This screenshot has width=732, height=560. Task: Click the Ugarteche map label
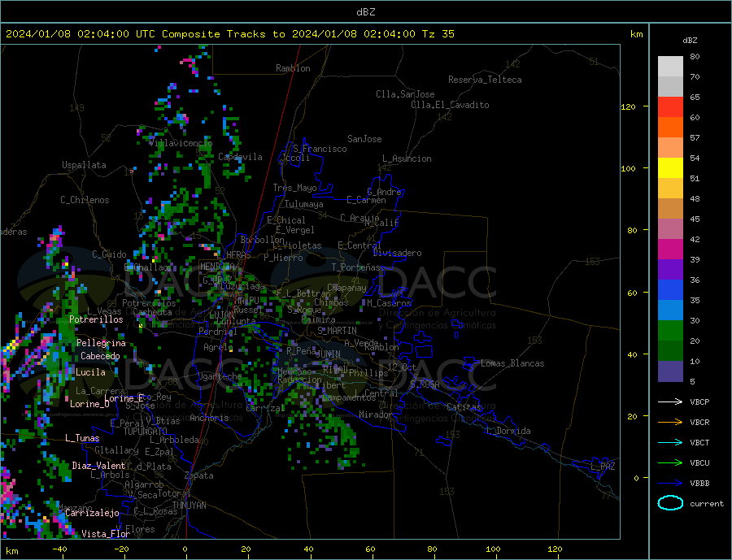point(220,376)
